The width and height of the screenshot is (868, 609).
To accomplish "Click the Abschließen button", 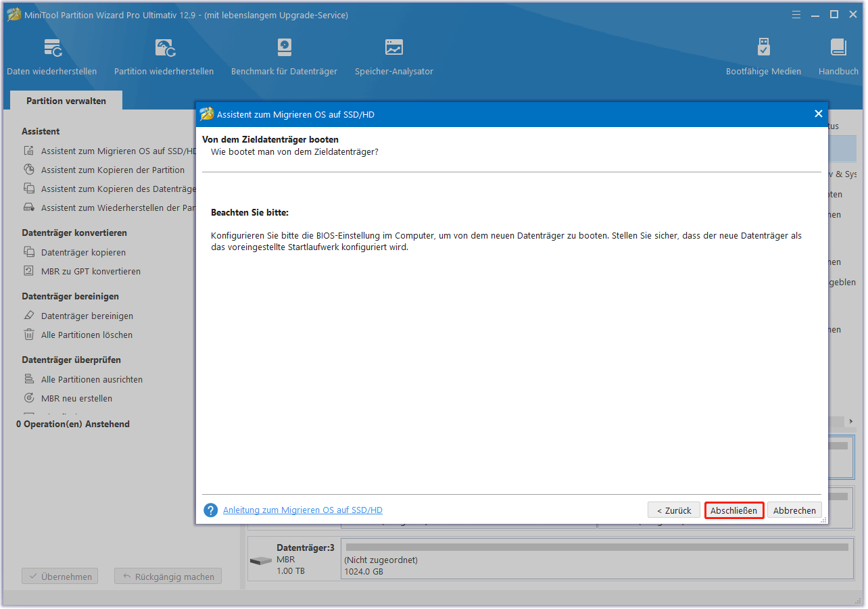I will 733,510.
